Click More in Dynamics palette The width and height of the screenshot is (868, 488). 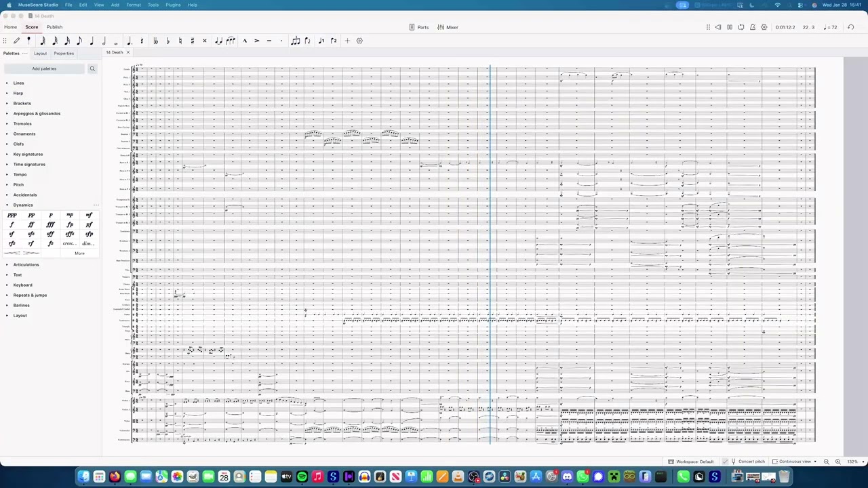tap(79, 253)
